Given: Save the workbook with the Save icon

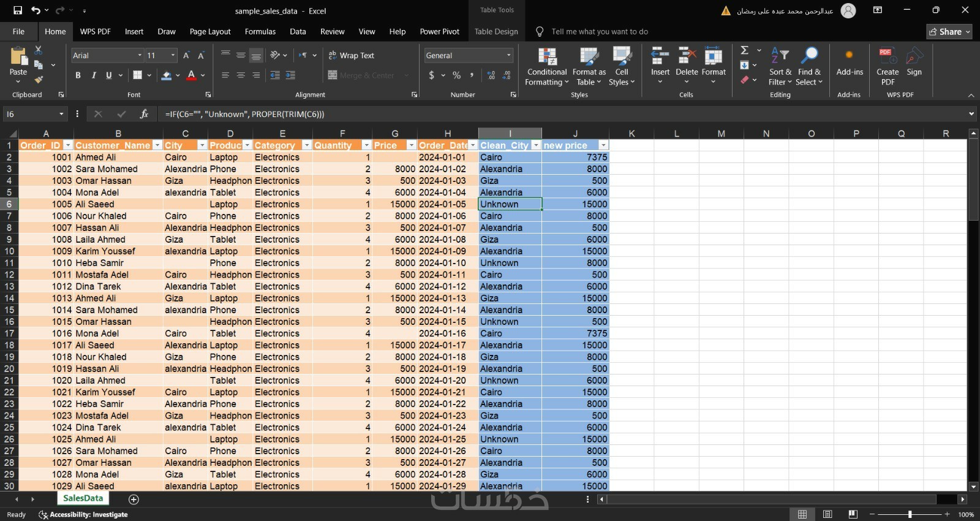Looking at the screenshot, I should pos(18,10).
